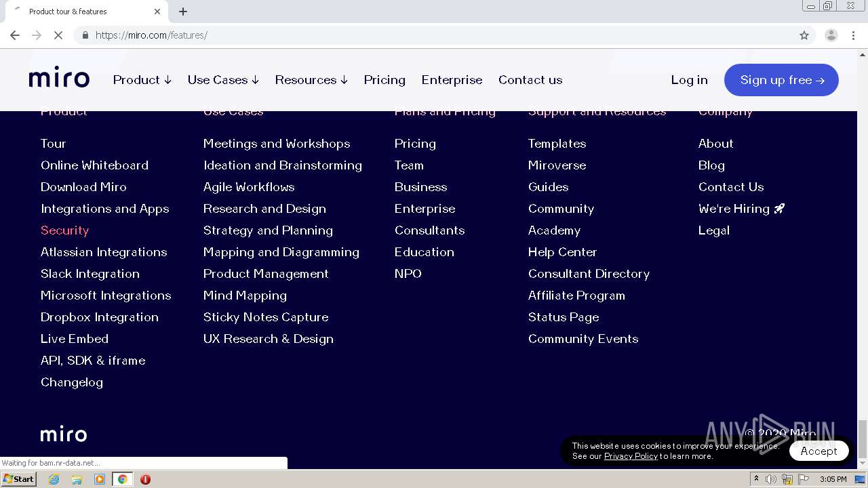The image size is (868, 488).
Task: Open Agile Workflows link
Action: coord(249,187)
